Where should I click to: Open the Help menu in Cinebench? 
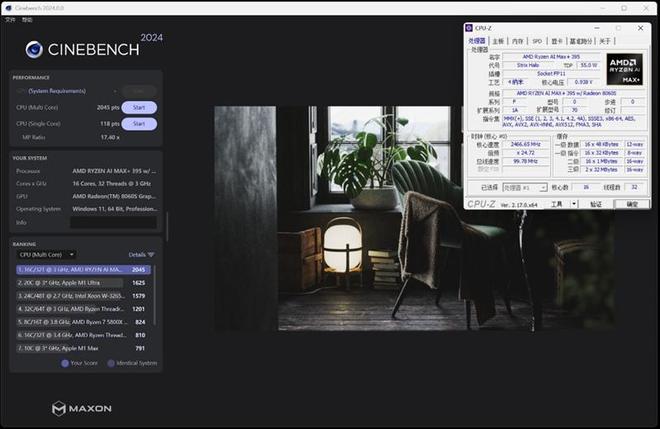pyautogui.click(x=27, y=20)
